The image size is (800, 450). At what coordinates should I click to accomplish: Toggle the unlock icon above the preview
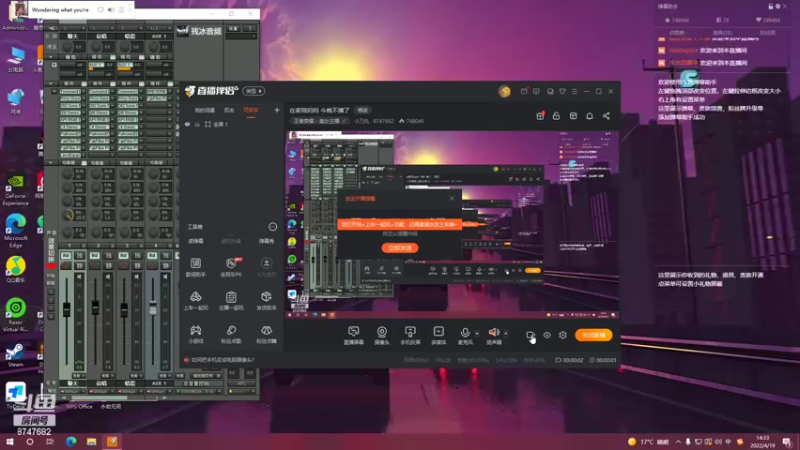[556, 116]
